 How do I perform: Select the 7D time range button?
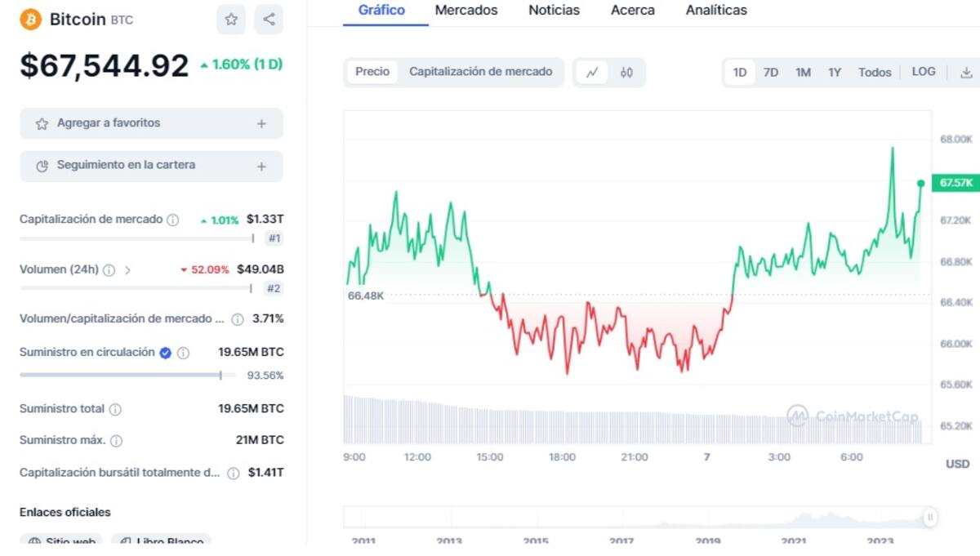pyautogui.click(x=770, y=73)
